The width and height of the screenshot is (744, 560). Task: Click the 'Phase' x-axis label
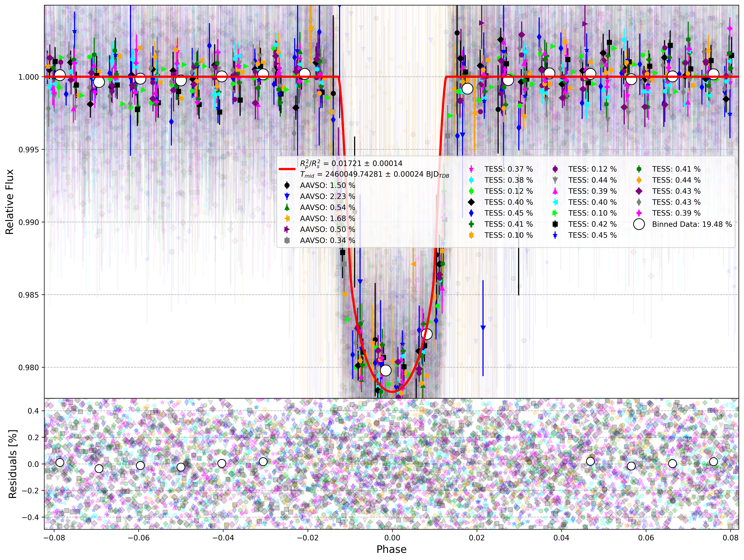[x=391, y=549]
